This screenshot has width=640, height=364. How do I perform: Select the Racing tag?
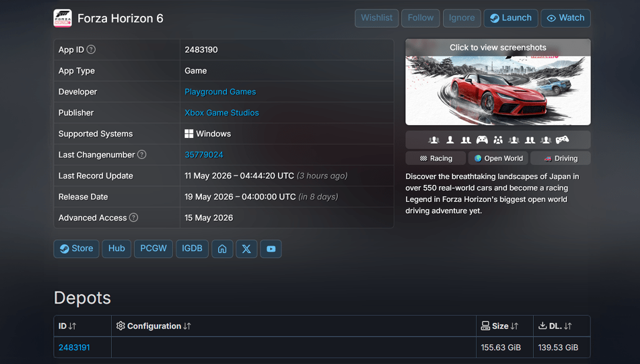pyautogui.click(x=435, y=158)
